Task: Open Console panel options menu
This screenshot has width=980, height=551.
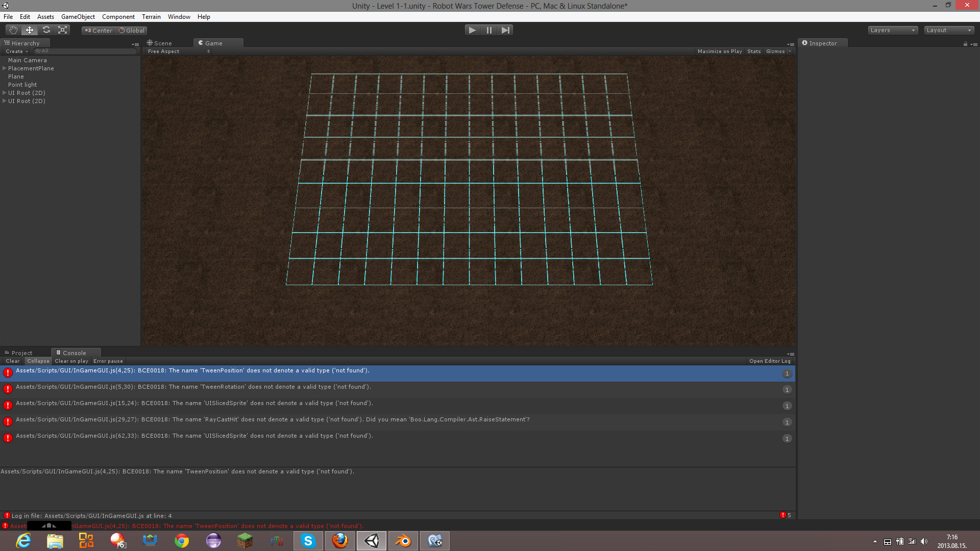Action: pyautogui.click(x=791, y=354)
